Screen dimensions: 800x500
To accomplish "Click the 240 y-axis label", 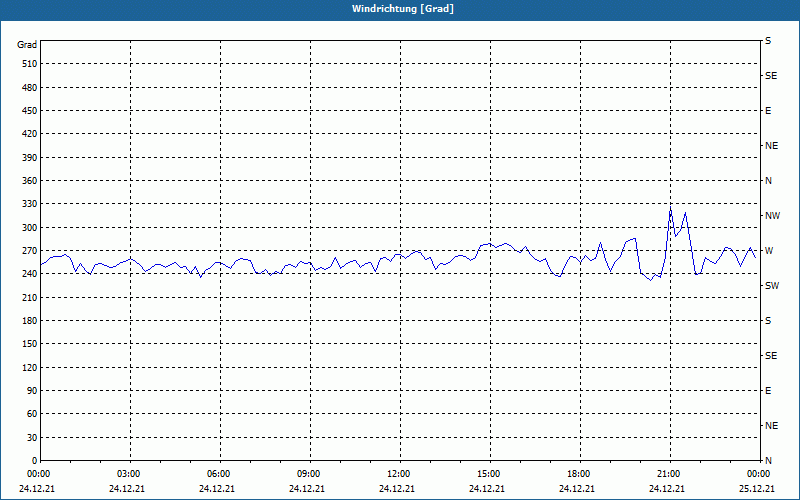I will pyautogui.click(x=30, y=274).
